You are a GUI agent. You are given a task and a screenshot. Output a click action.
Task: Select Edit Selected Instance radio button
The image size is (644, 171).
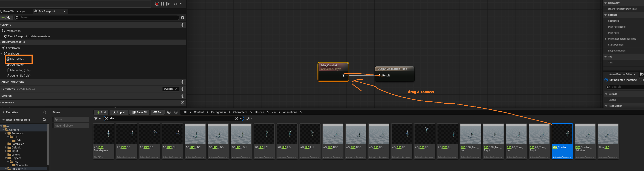pos(606,80)
